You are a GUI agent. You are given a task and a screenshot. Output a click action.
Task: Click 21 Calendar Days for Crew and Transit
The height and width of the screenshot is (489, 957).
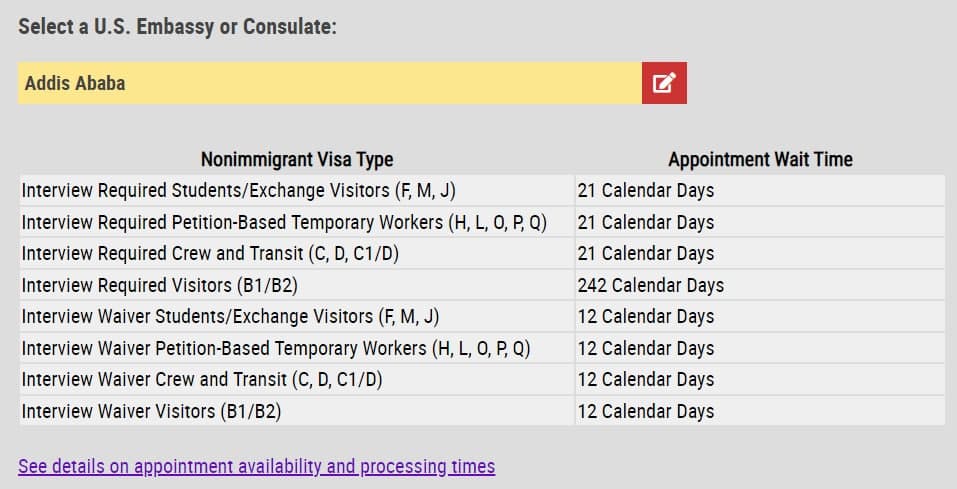[x=646, y=253]
